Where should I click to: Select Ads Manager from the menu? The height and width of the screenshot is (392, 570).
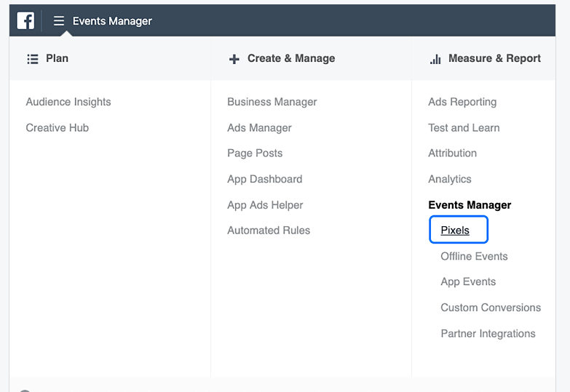pos(260,128)
